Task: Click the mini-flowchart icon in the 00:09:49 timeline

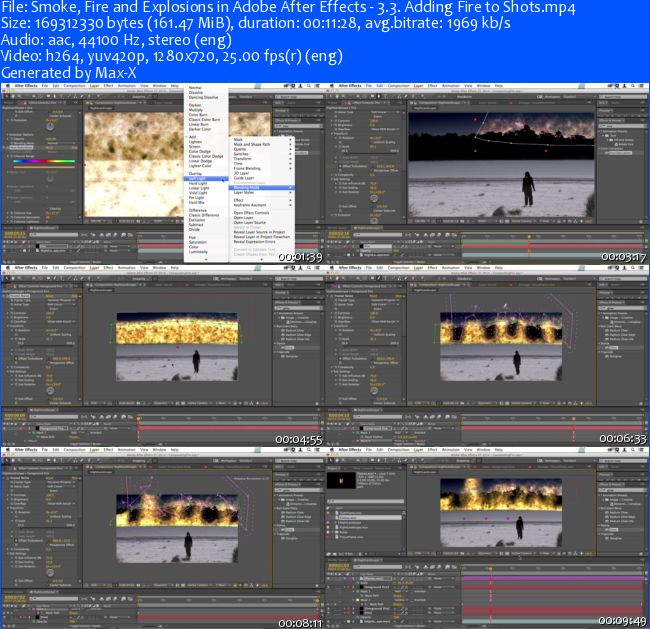Action: pos(408,567)
